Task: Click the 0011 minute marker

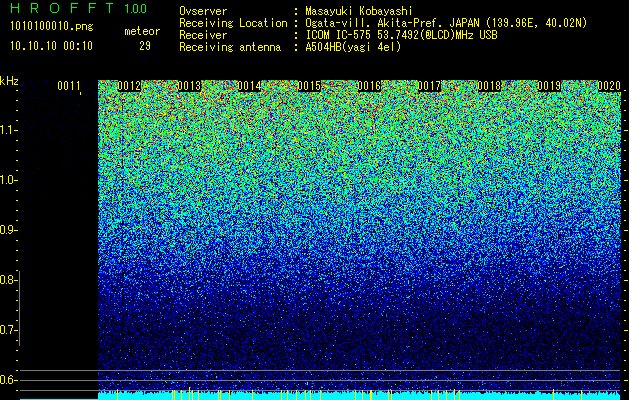Action: point(69,86)
